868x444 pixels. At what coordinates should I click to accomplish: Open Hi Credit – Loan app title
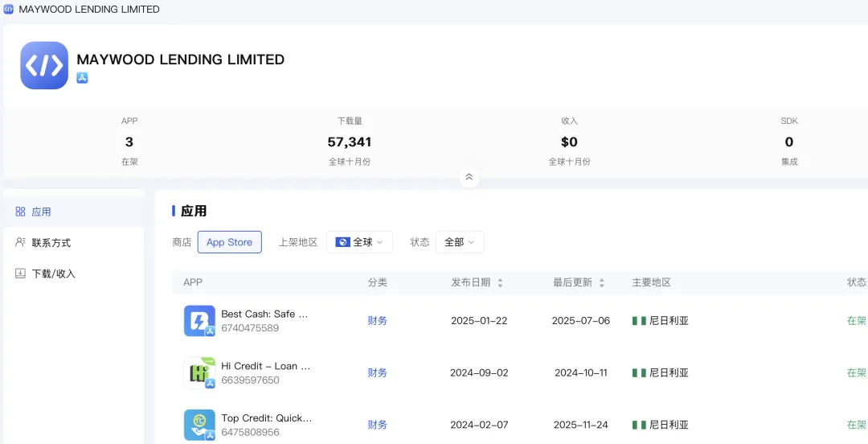pos(265,366)
